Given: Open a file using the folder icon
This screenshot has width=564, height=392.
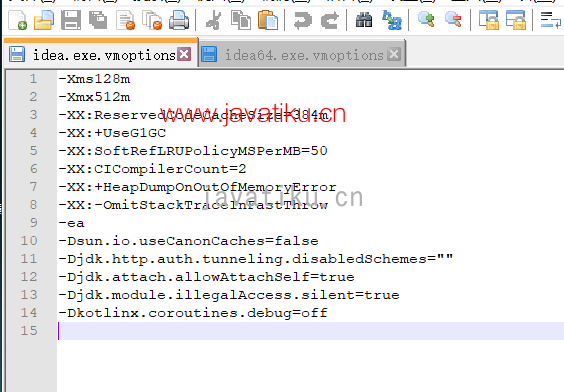Looking at the screenshot, I should (44, 20).
